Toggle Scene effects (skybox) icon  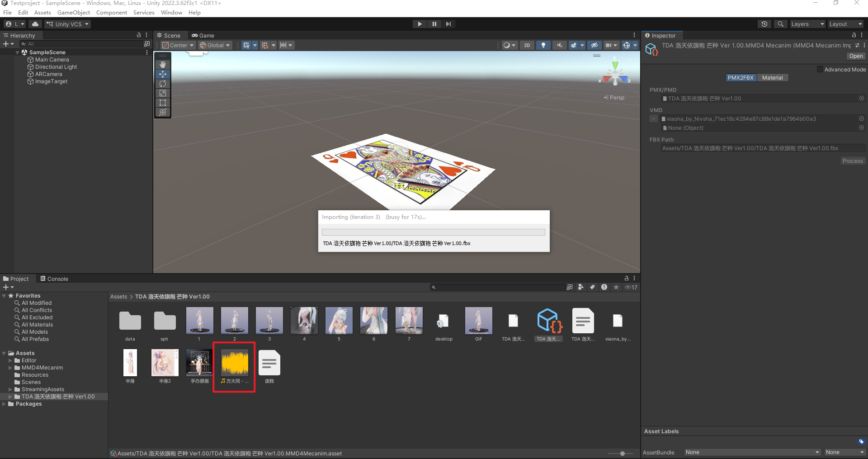click(x=574, y=45)
